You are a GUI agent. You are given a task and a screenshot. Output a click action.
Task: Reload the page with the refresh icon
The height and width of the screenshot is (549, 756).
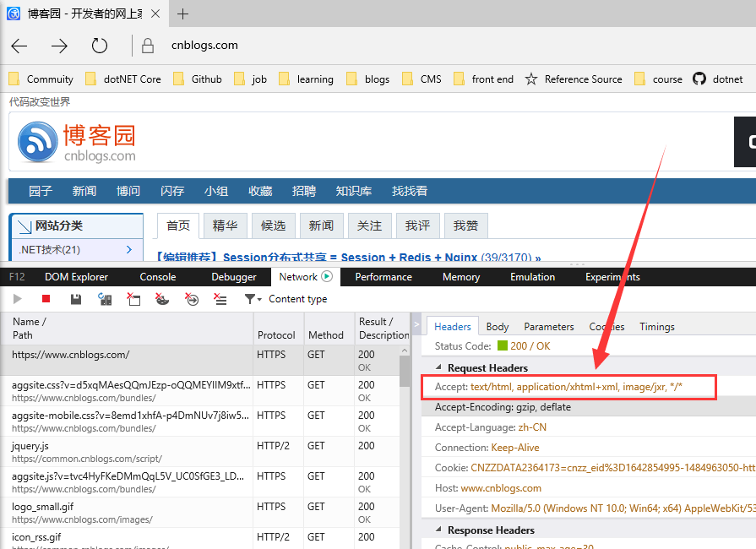tap(100, 46)
